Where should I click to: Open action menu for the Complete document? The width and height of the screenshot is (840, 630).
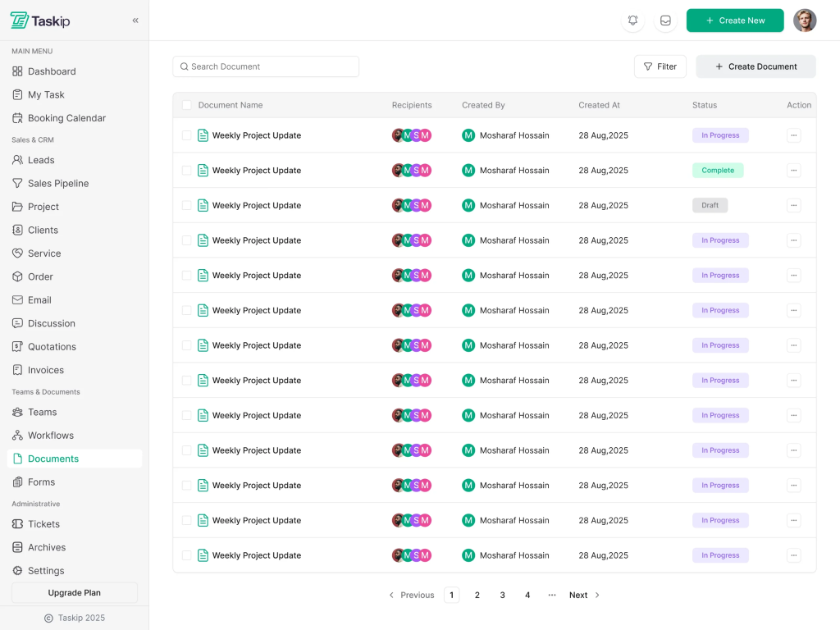(793, 171)
